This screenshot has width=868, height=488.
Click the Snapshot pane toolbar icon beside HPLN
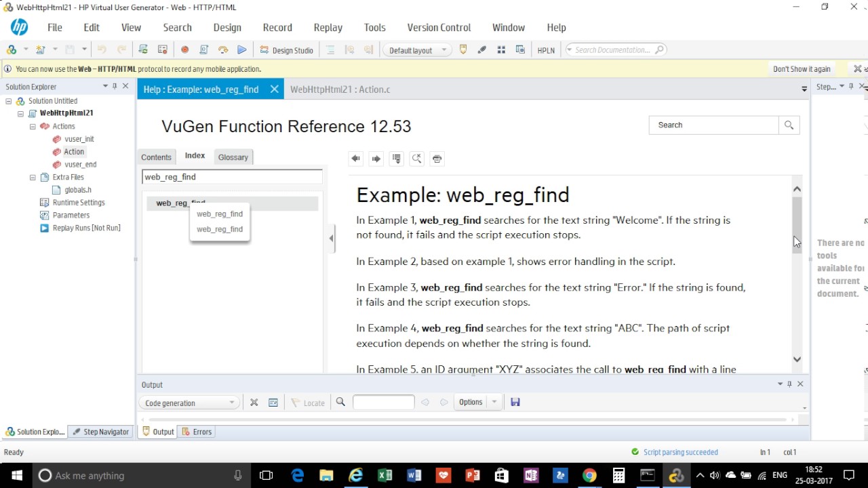pyautogui.click(x=520, y=49)
